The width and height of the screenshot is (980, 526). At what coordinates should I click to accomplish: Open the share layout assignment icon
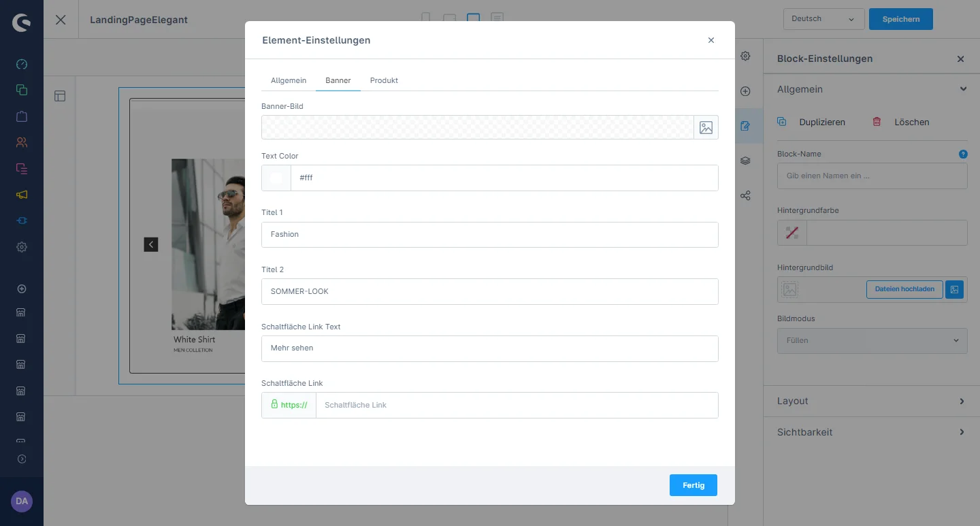pos(745,196)
